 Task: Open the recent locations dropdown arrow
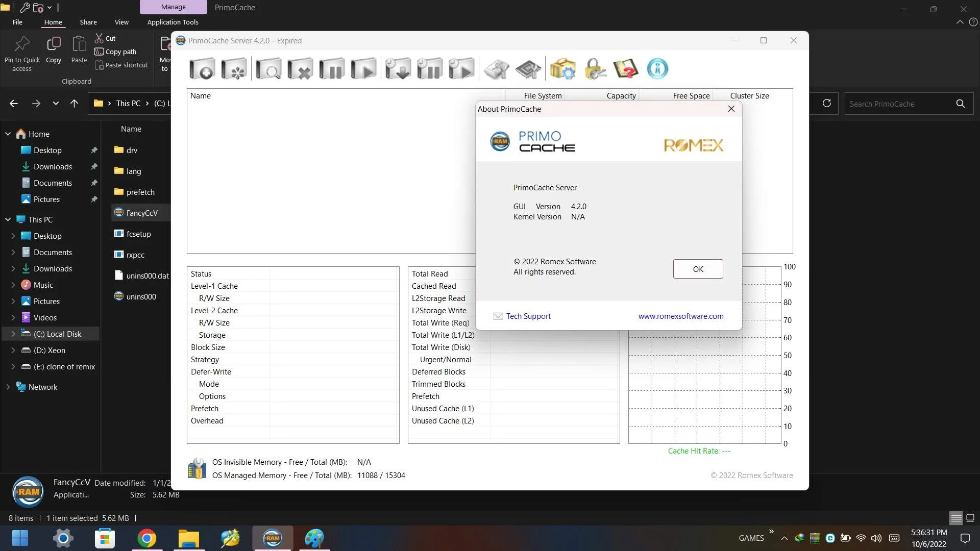pos(56,103)
